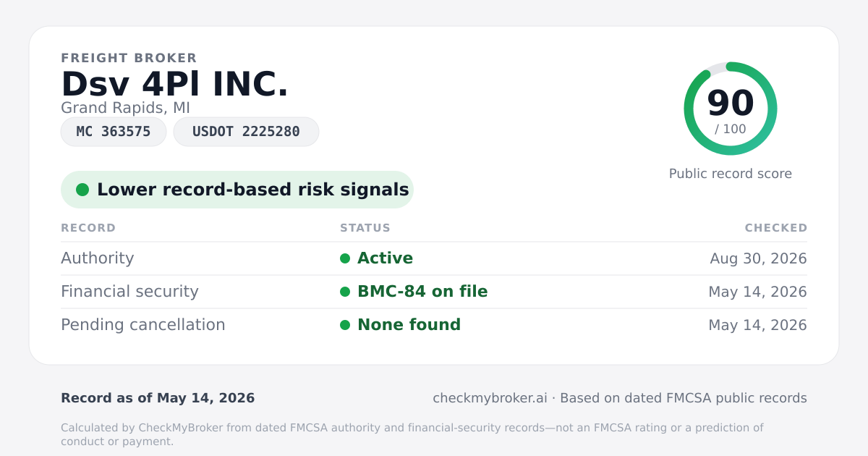The image size is (868, 456).
Task: Click the RECORD column header
Action: tap(88, 228)
